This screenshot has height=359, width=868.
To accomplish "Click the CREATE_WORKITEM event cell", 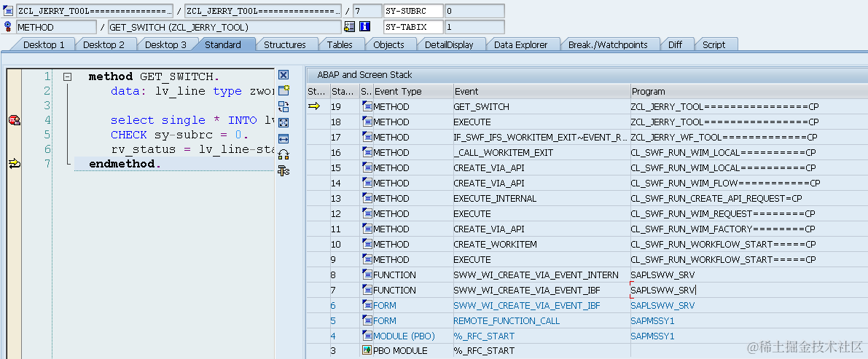I will pos(541,244).
